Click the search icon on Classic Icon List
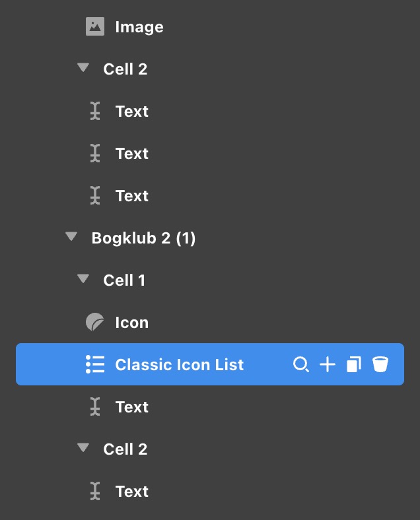 pyautogui.click(x=301, y=364)
